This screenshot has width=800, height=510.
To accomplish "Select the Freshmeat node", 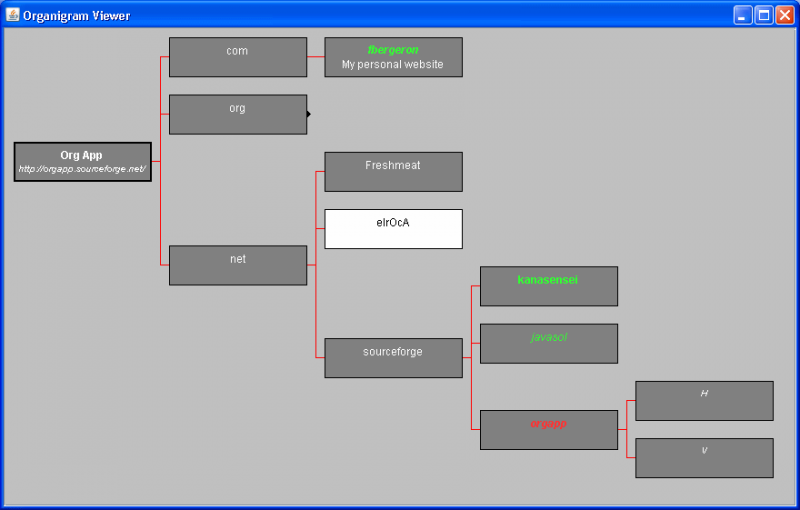I will pyautogui.click(x=393, y=172).
